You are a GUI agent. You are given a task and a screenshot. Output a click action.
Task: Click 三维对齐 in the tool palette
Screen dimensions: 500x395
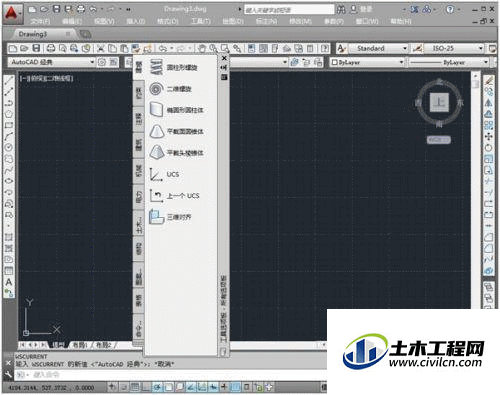pos(171,217)
